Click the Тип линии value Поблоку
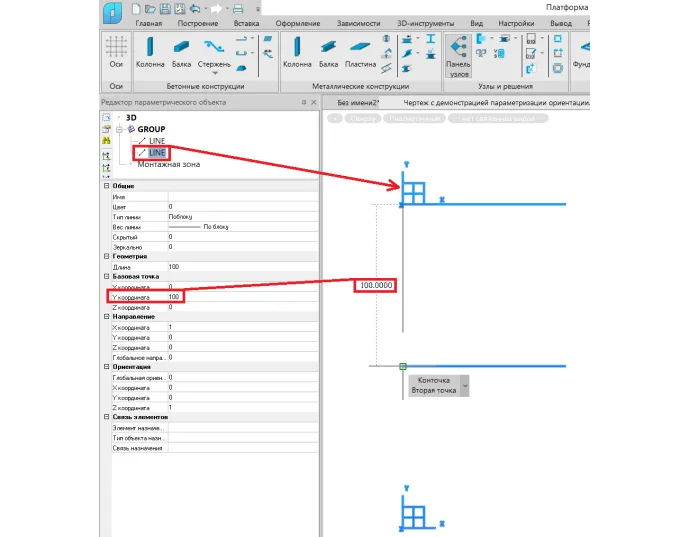 (243, 217)
